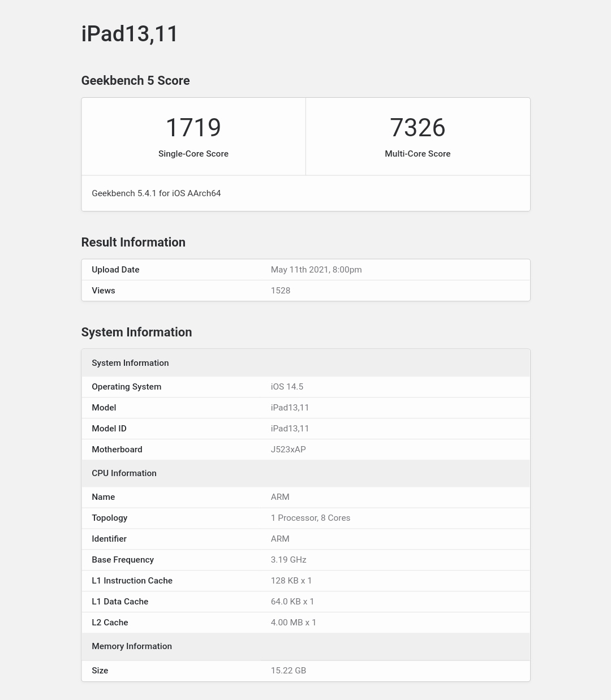Select the single-core score 1719
This screenshot has height=700, width=611.
pyautogui.click(x=193, y=128)
